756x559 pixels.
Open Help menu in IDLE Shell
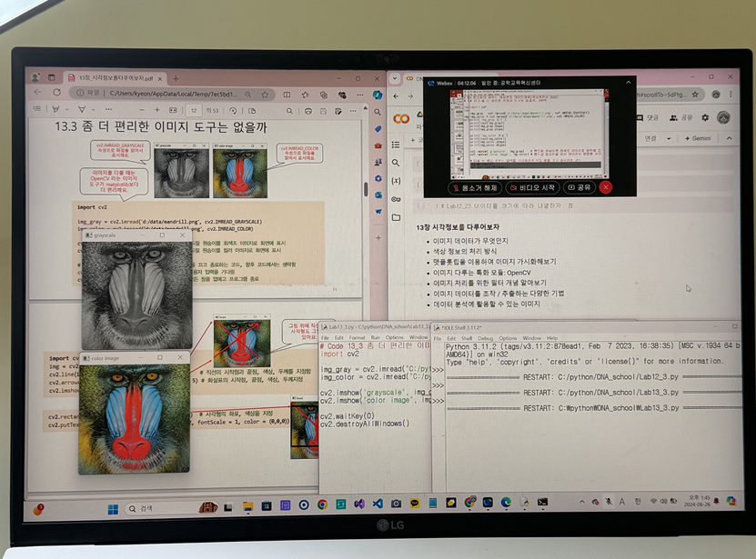(552, 338)
